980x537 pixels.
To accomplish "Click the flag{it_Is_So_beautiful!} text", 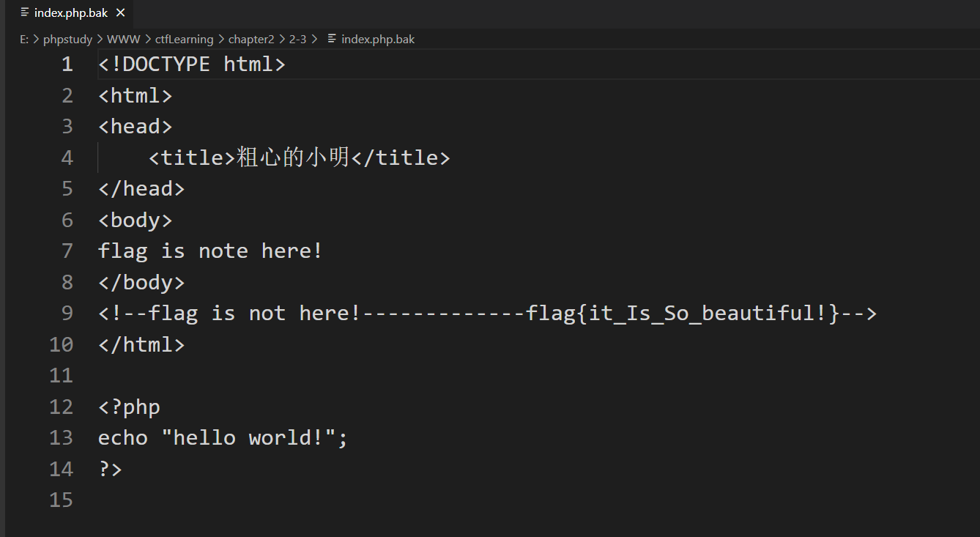I will tap(683, 314).
